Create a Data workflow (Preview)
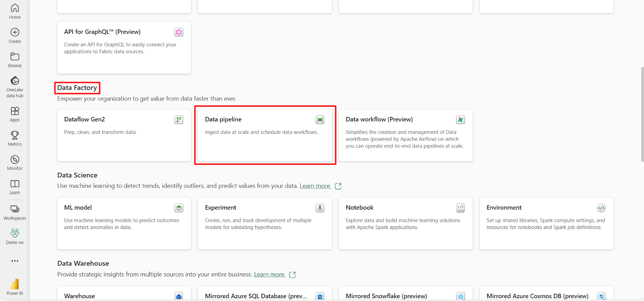This screenshot has height=301, width=644. (x=406, y=135)
